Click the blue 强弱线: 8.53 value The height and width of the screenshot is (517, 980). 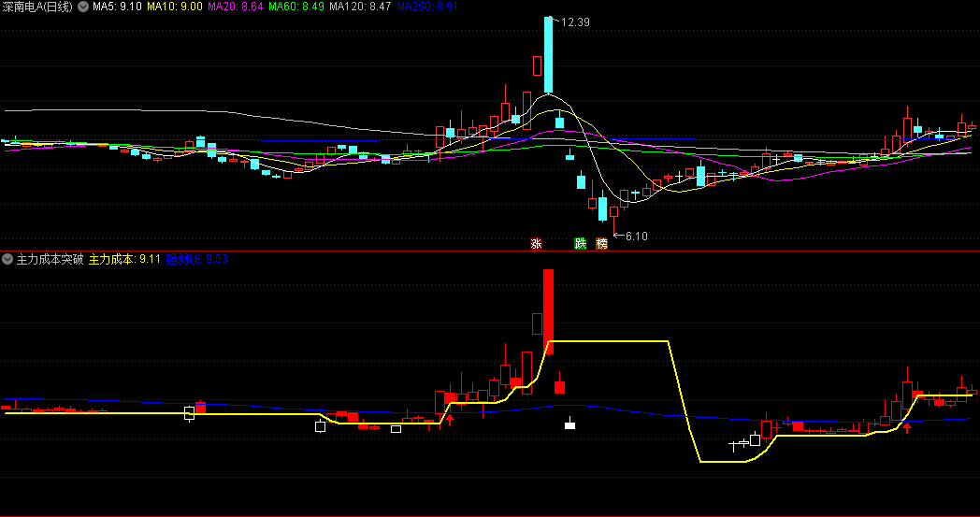coord(197,259)
